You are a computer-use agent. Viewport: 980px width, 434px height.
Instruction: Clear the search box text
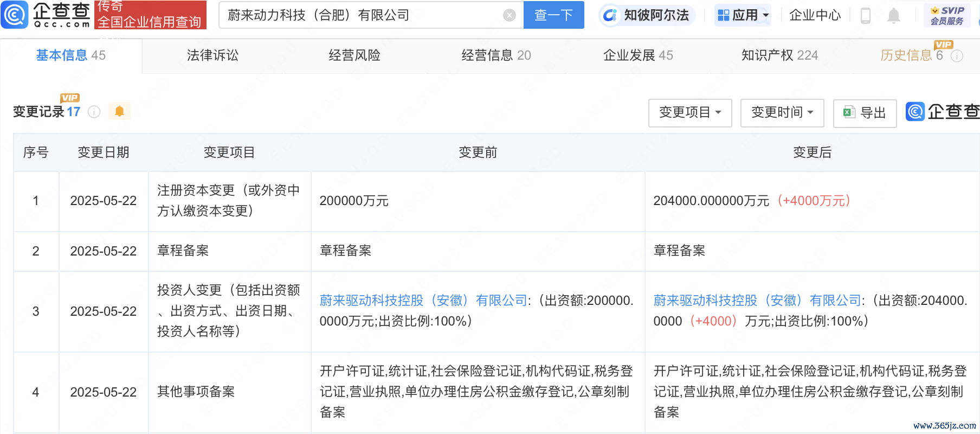pyautogui.click(x=509, y=15)
